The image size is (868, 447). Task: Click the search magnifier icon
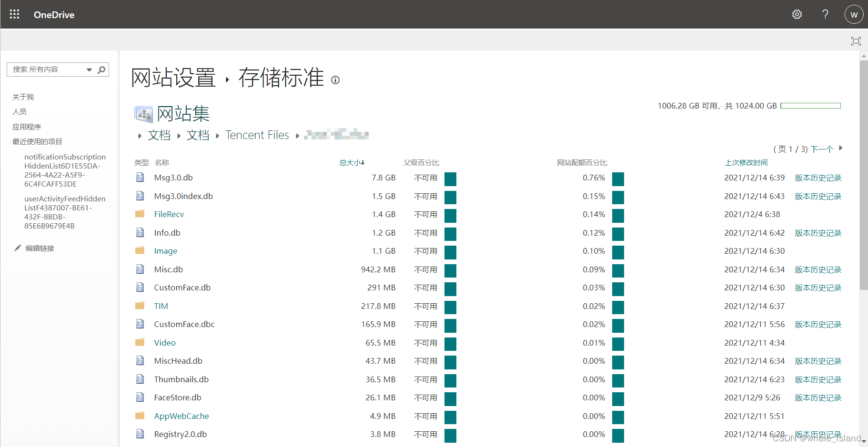101,70
